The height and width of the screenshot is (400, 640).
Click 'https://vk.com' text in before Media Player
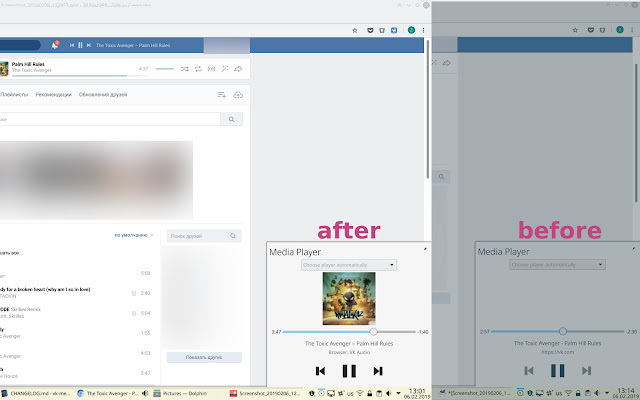(558, 352)
